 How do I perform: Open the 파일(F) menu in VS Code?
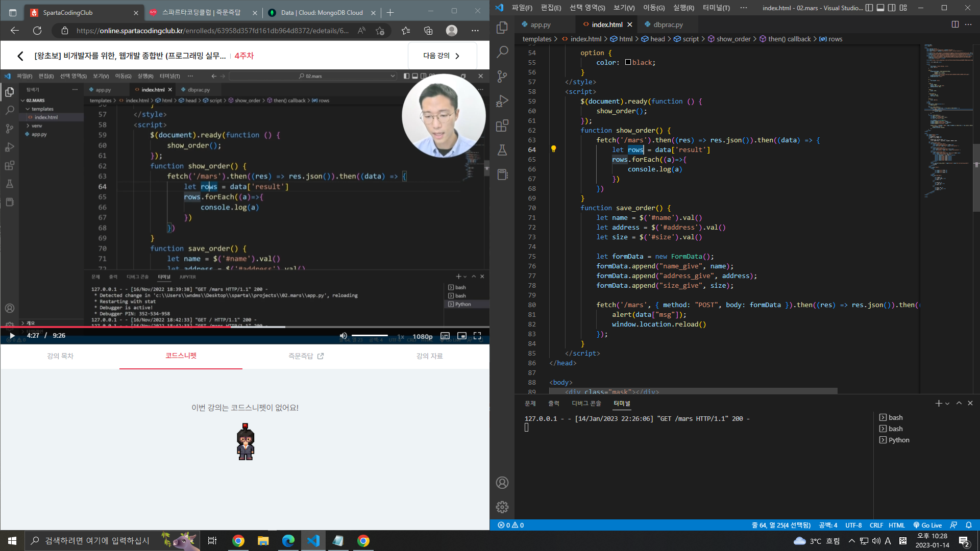click(x=522, y=8)
